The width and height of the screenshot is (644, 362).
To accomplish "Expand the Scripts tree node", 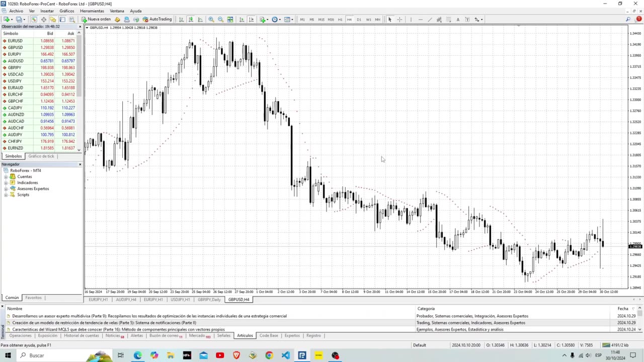I will 6,195.
